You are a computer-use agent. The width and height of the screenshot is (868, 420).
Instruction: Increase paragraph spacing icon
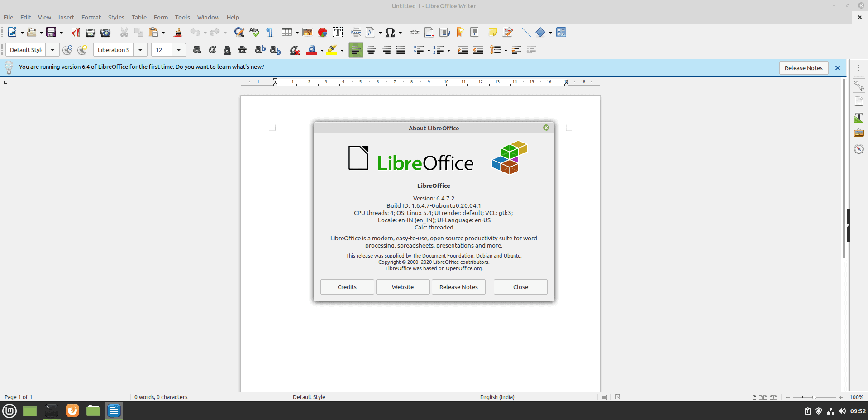(516, 50)
